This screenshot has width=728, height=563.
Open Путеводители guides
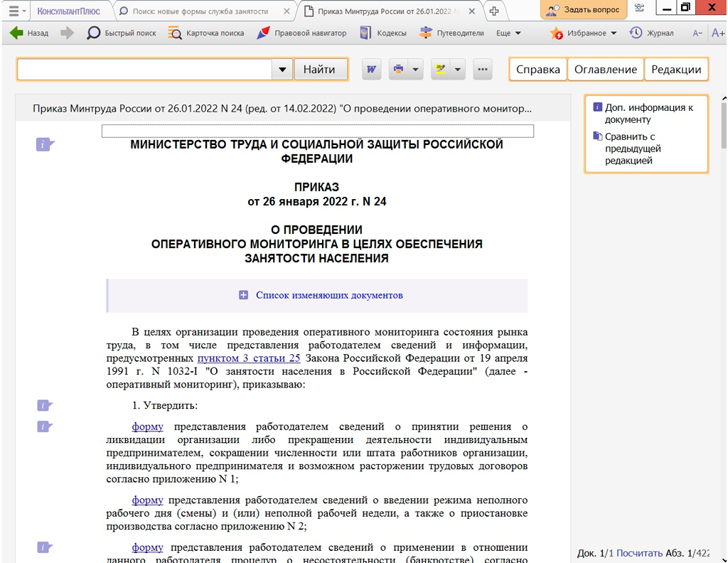tap(451, 33)
